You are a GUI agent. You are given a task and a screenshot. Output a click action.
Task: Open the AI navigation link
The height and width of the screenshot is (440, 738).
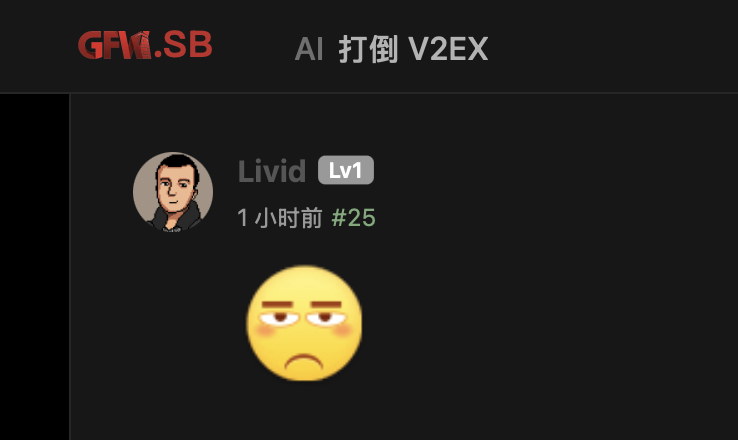pyautogui.click(x=309, y=49)
